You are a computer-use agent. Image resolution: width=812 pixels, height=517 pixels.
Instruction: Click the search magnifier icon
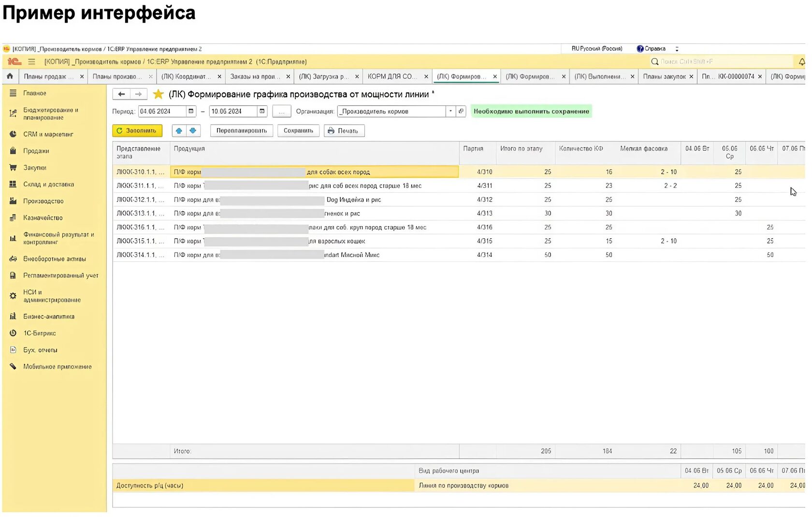(x=655, y=62)
